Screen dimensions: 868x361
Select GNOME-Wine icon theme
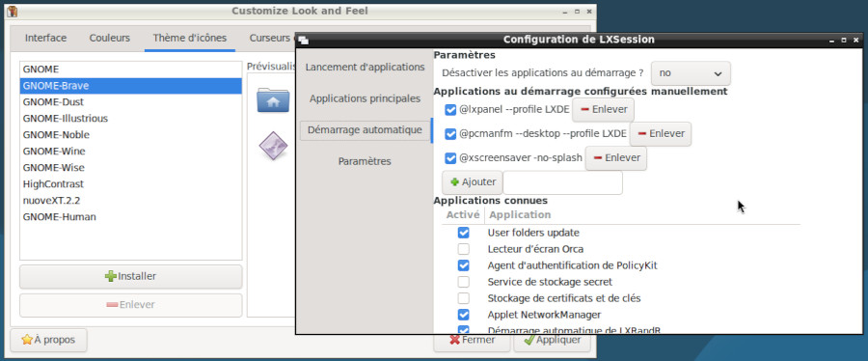point(130,152)
